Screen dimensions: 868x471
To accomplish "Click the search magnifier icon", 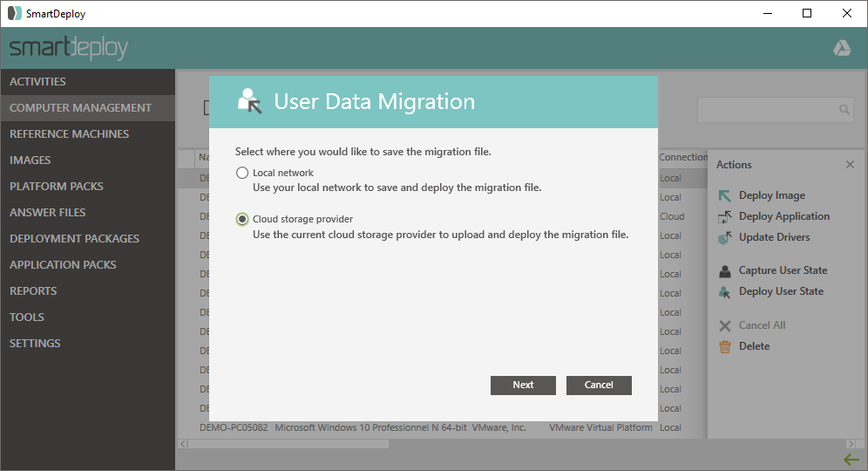I will click(x=844, y=110).
